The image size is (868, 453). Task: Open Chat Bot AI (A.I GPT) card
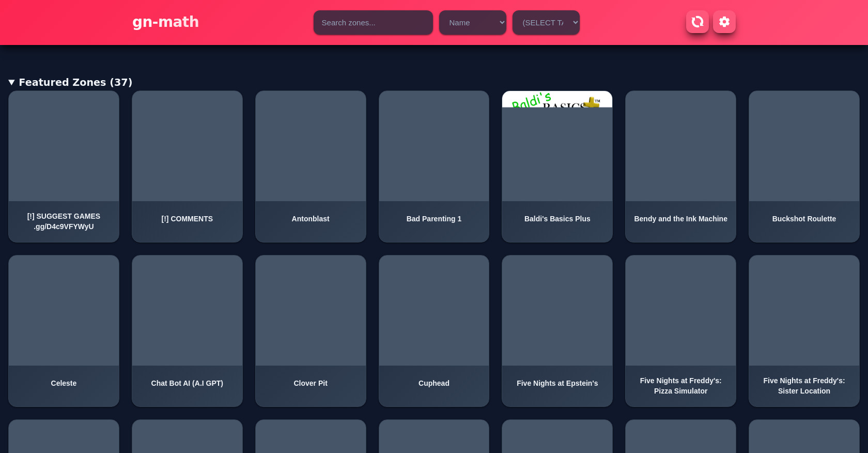(x=187, y=331)
